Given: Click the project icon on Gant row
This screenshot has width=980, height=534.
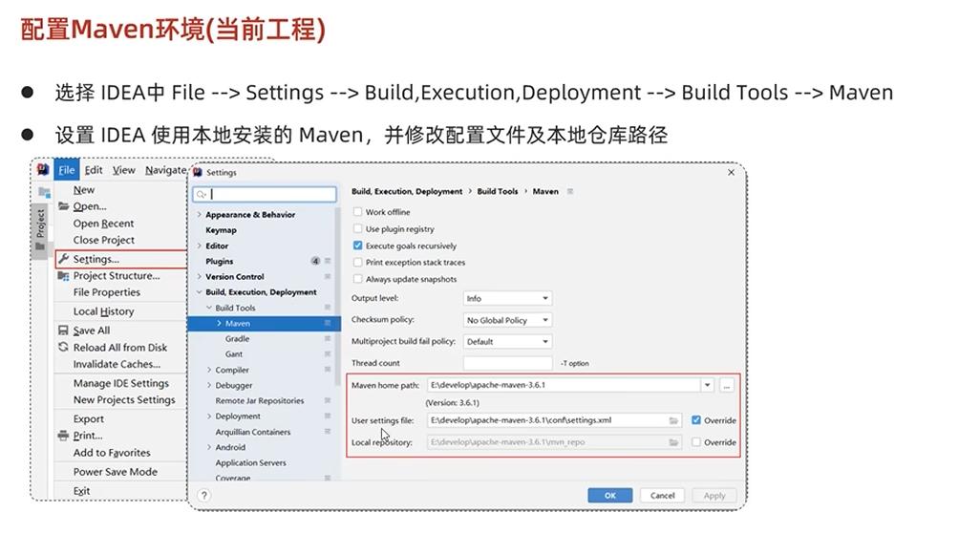Looking at the screenshot, I should coord(328,353).
